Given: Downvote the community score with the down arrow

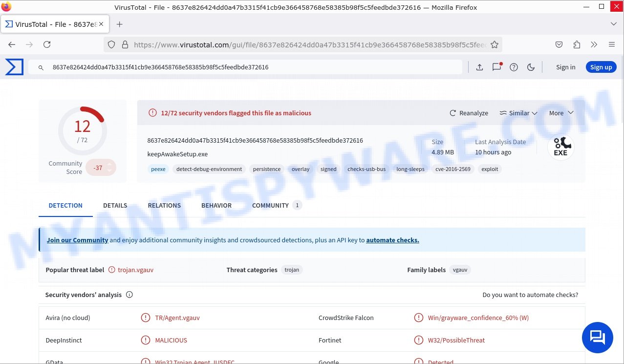Looking at the screenshot, I should (x=109, y=171).
